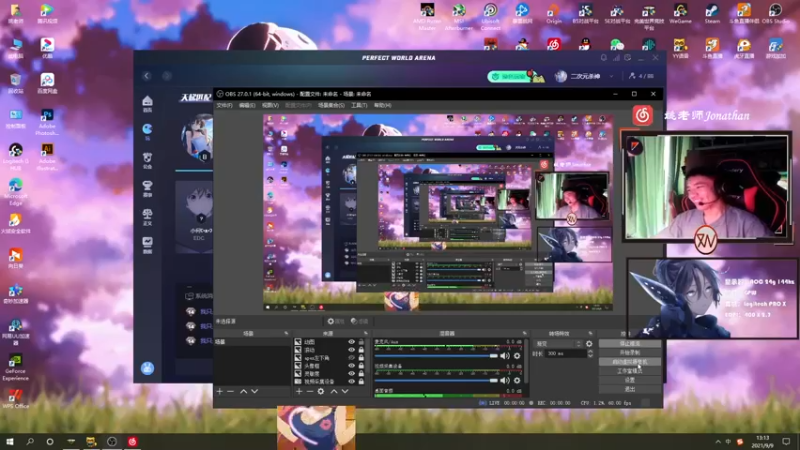
Task: Move scene up with arrow icon
Action: pyautogui.click(x=243, y=391)
